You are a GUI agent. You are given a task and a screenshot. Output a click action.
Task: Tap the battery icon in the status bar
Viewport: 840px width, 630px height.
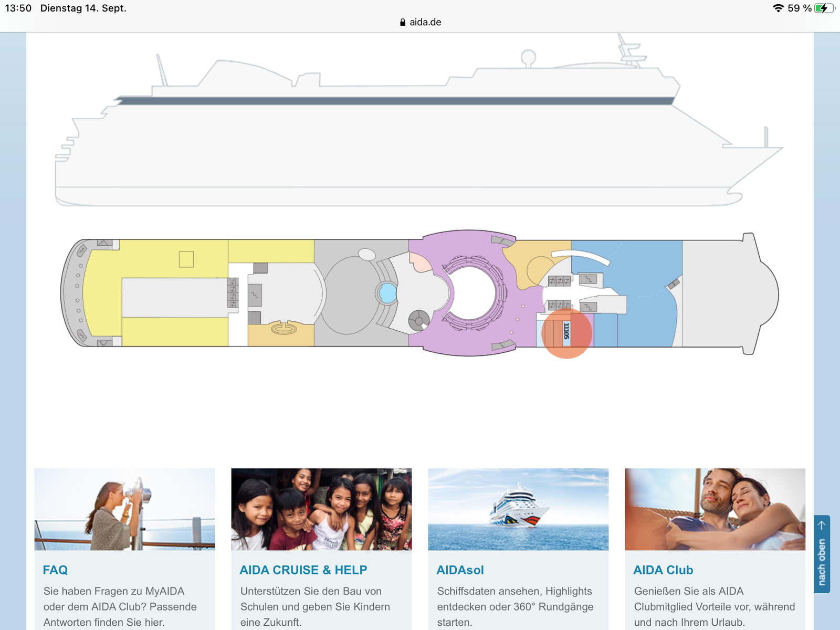point(823,8)
